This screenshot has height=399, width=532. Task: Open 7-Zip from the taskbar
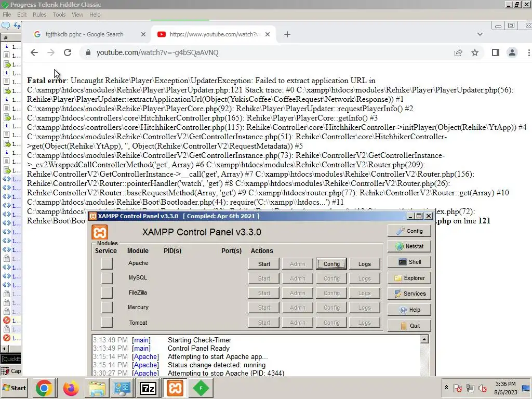(148, 388)
